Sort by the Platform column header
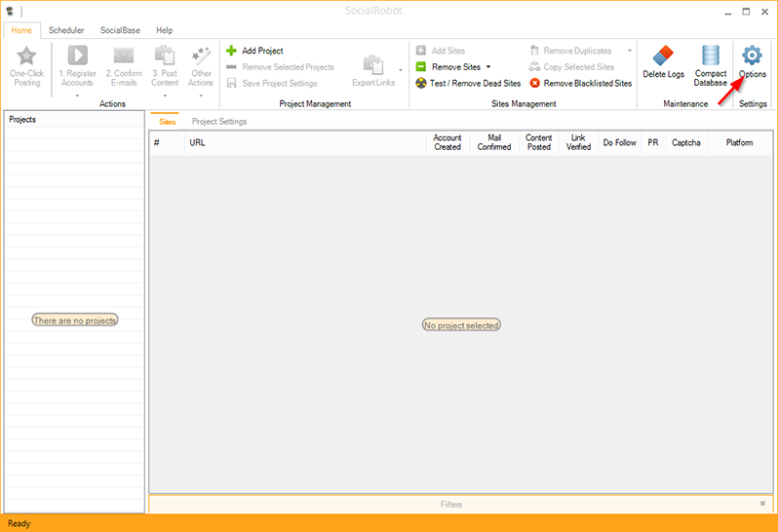 tap(740, 143)
